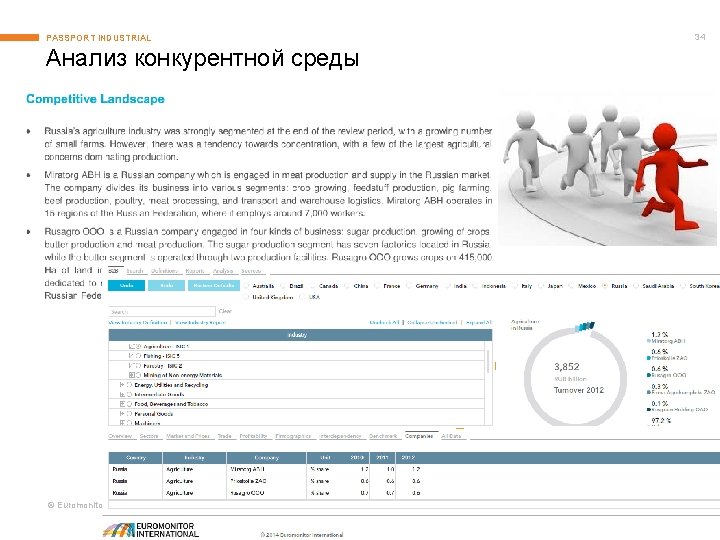Expand the Personal Goods tree node
The width and height of the screenshot is (720, 540).
122,414
